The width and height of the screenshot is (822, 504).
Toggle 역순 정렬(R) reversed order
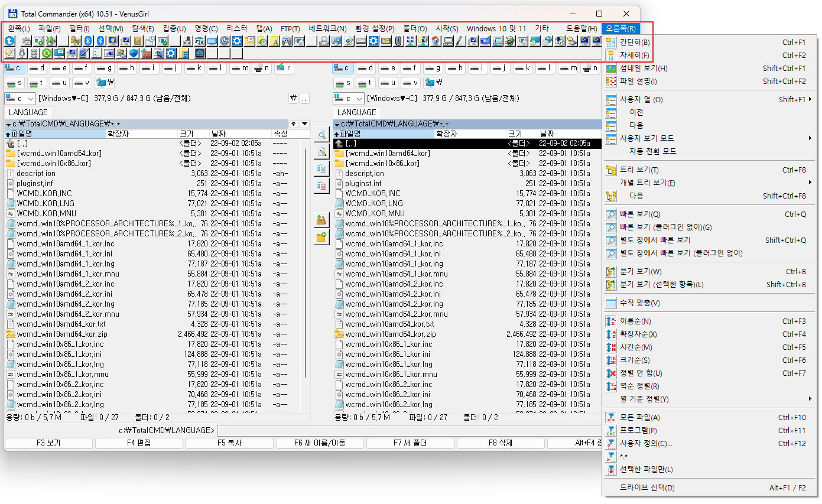coord(708,386)
